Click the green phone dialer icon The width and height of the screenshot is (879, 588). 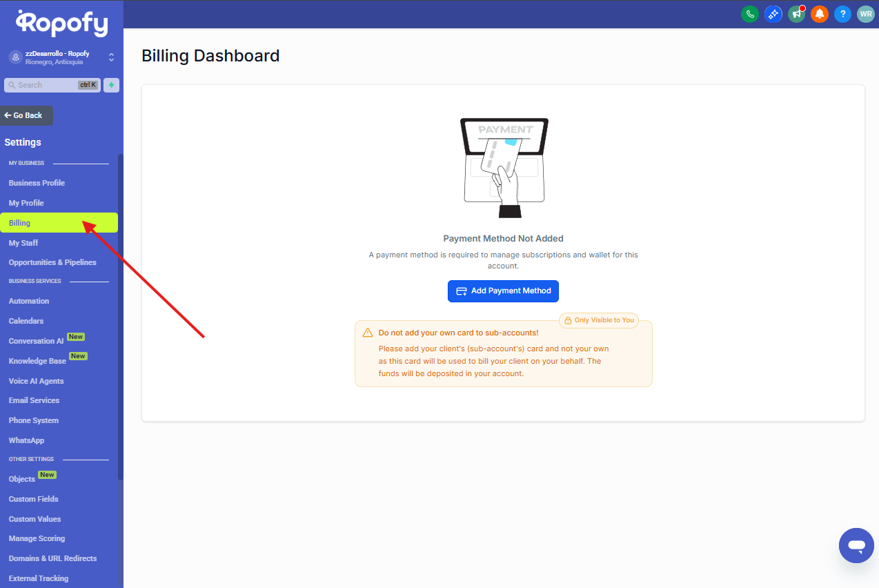point(749,14)
